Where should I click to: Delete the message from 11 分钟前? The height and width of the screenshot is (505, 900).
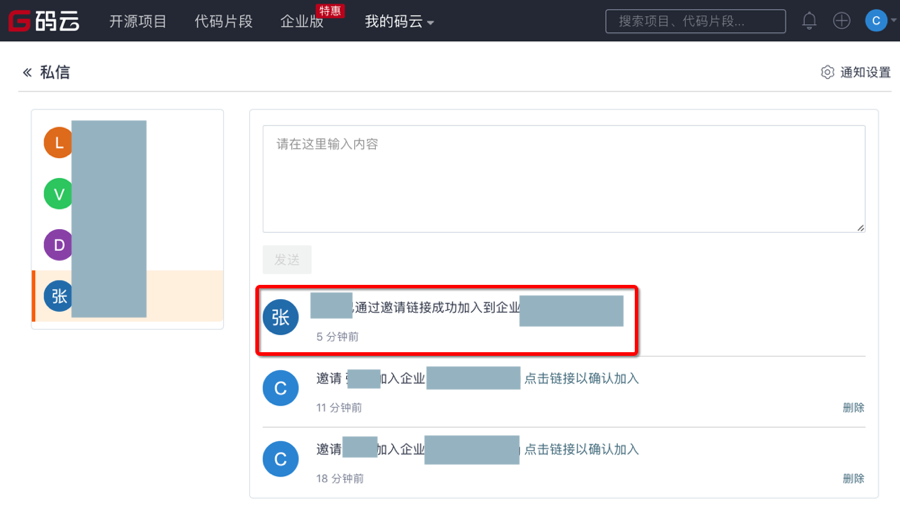pyautogui.click(x=853, y=407)
